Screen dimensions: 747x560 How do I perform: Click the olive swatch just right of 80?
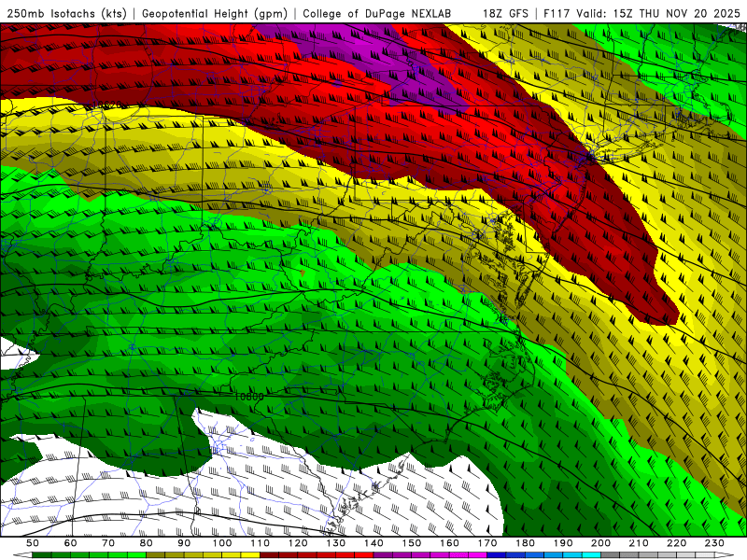coord(156,555)
